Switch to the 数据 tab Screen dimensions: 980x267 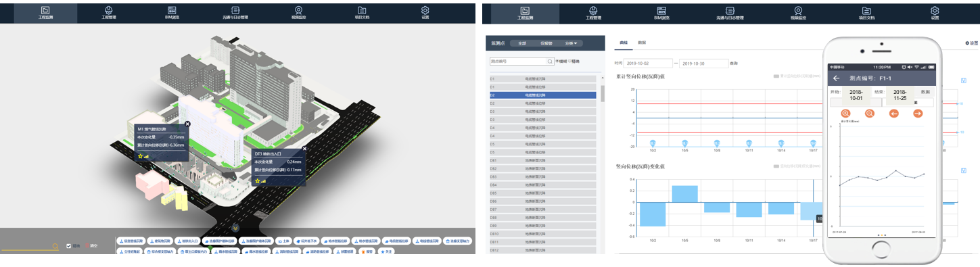(x=642, y=43)
